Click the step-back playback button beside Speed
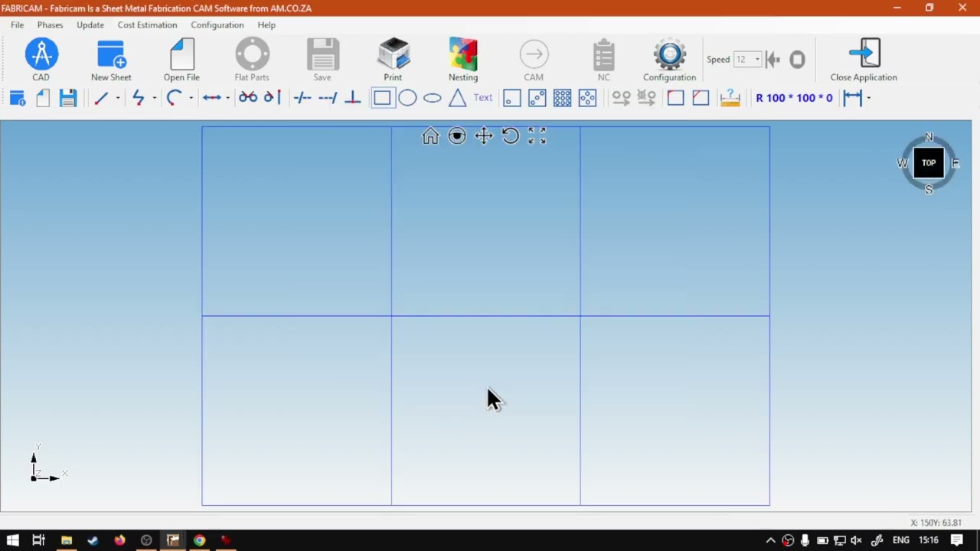The height and width of the screenshot is (551, 980). [x=773, y=59]
